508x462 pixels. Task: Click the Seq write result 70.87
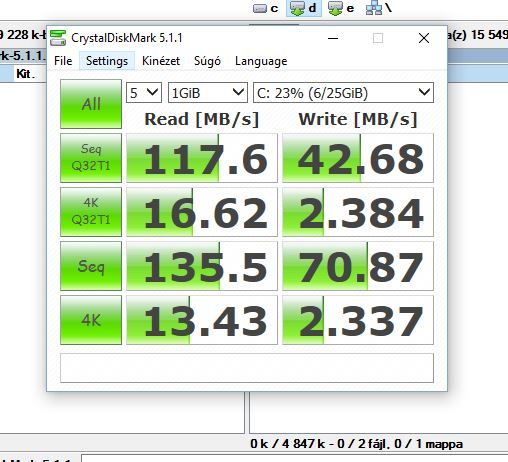[x=358, y=266]
